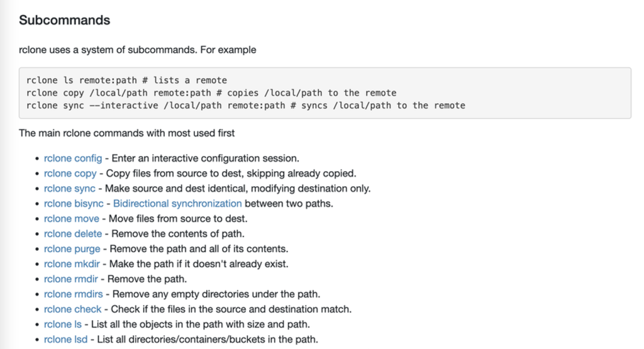Follow the rclone rmdir link

point(71,279)
